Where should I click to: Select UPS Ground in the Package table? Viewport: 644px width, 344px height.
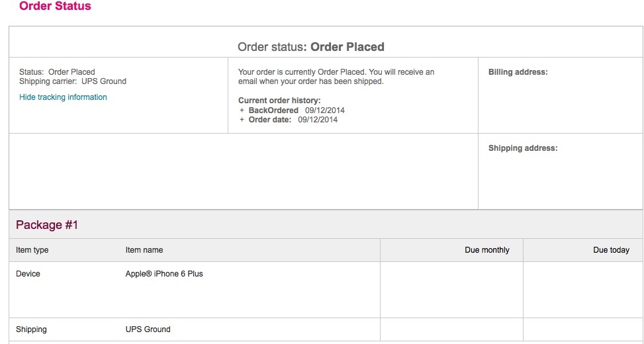(148, 329)
